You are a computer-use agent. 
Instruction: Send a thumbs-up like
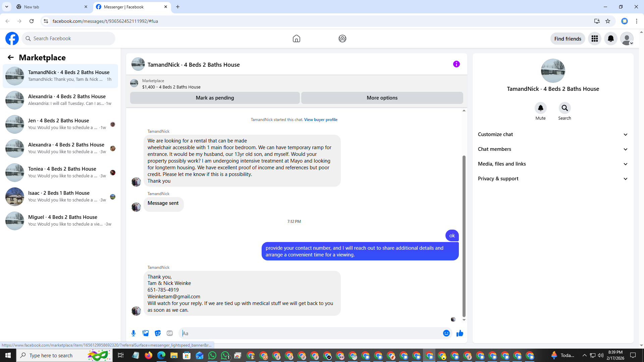460,333
